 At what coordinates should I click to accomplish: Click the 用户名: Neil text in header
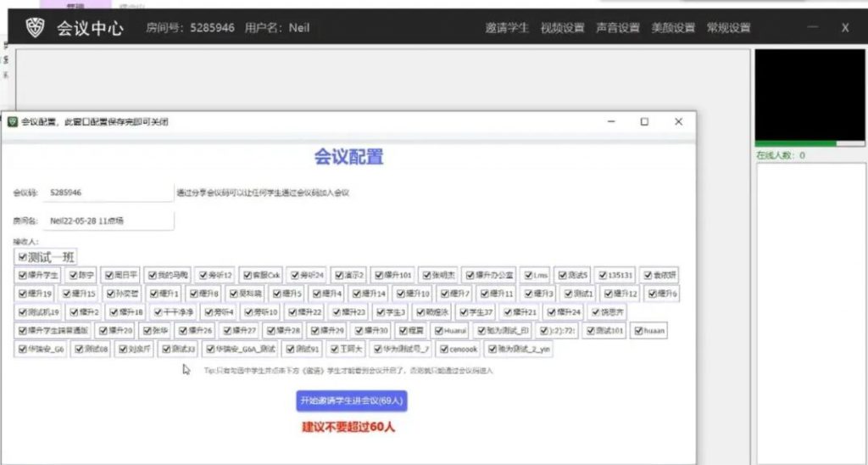point(277,28)
